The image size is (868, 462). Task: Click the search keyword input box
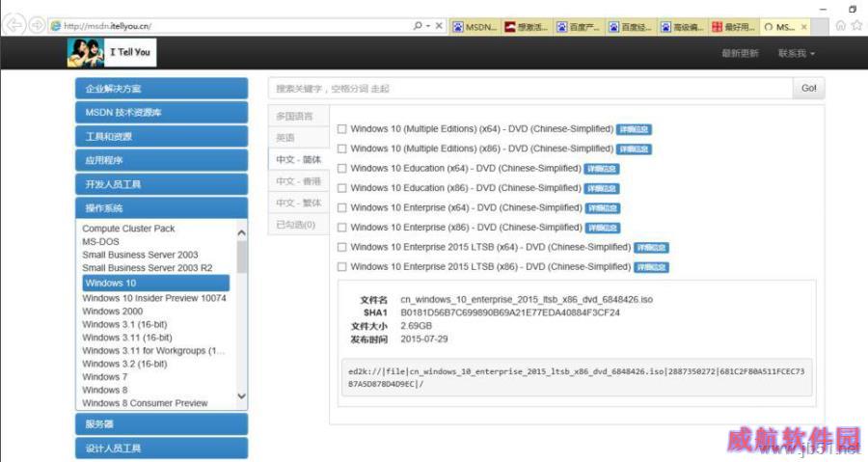(530, 89)
